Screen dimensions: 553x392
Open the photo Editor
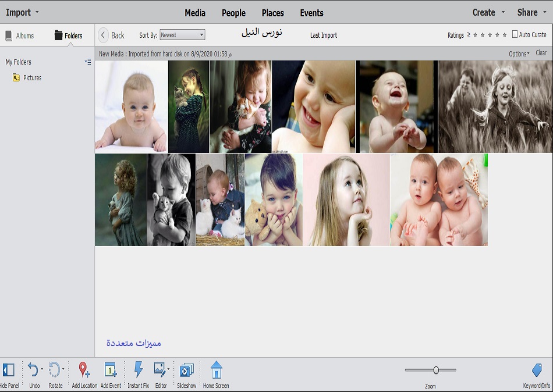click(159, 370)
